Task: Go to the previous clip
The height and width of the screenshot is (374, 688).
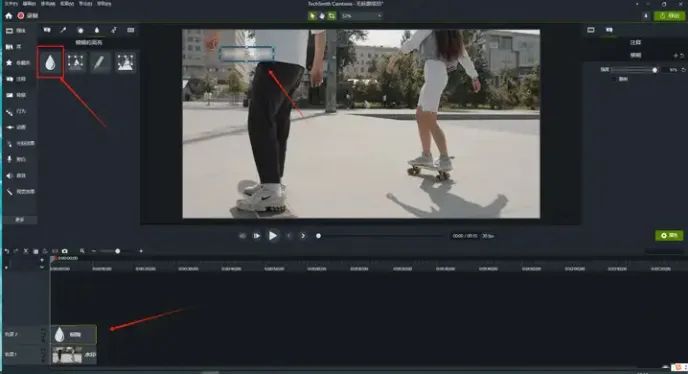Action: click(x=289, y=236)
